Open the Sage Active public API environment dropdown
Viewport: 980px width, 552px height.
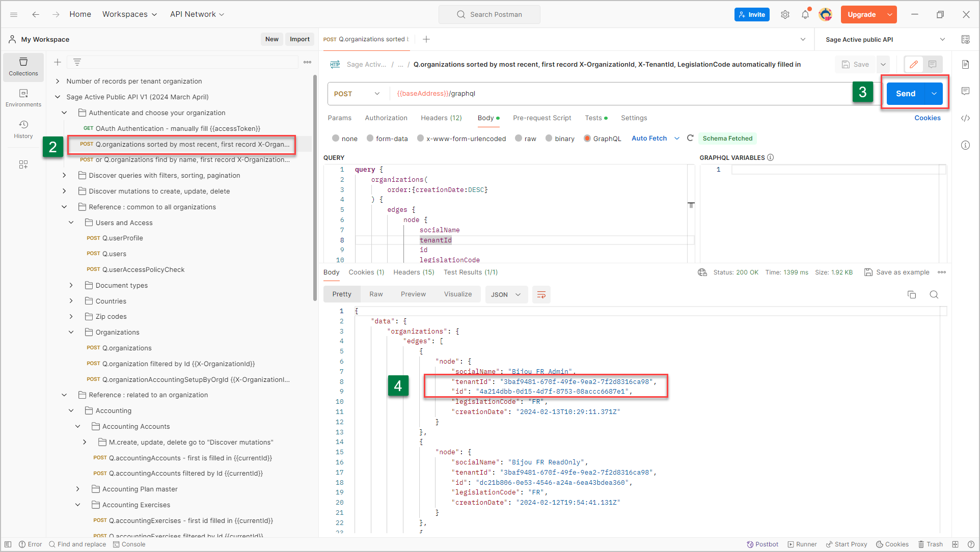(884, 39)
